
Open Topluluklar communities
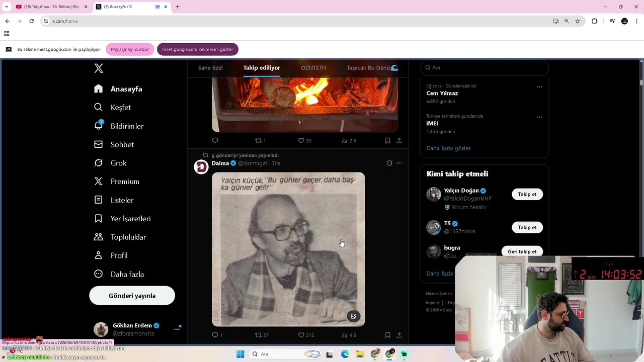point(120,237)
